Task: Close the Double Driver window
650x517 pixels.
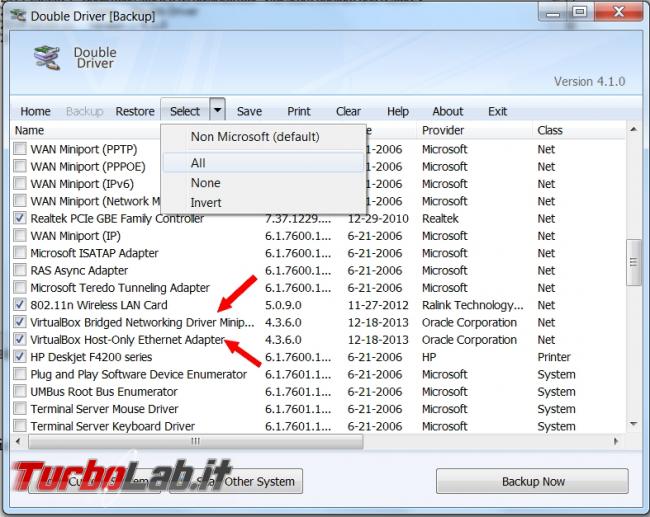Action: click(618, 12)
